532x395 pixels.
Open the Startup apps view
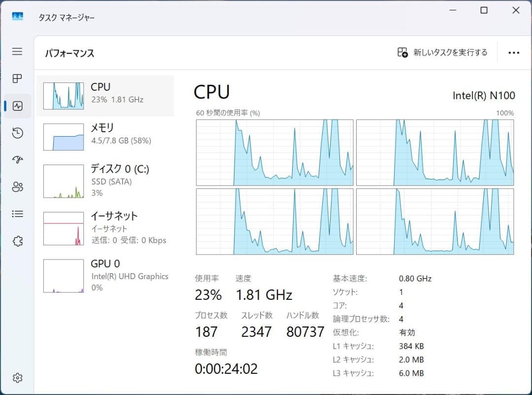pyautogui.click(x=17, y=159)
